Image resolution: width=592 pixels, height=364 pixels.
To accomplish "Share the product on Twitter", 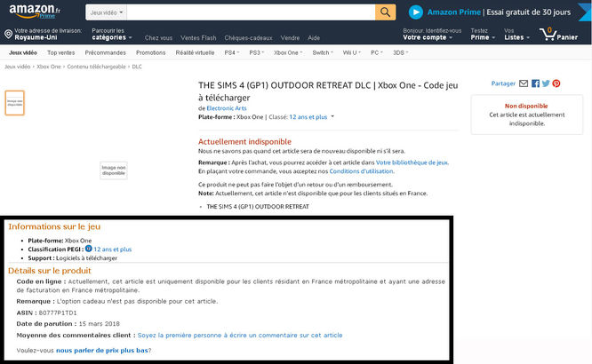I will click(546, 83).
